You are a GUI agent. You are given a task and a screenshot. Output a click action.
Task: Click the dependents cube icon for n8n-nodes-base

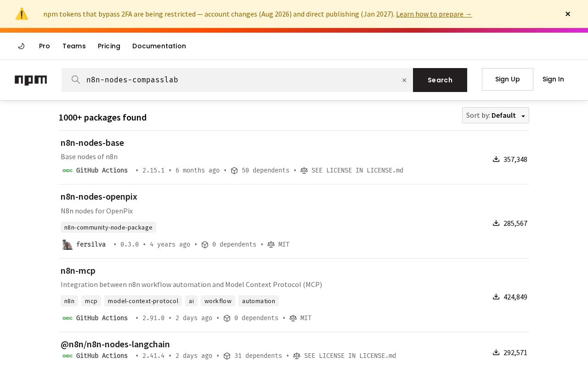pyautogui.click(x=234, y=171)
